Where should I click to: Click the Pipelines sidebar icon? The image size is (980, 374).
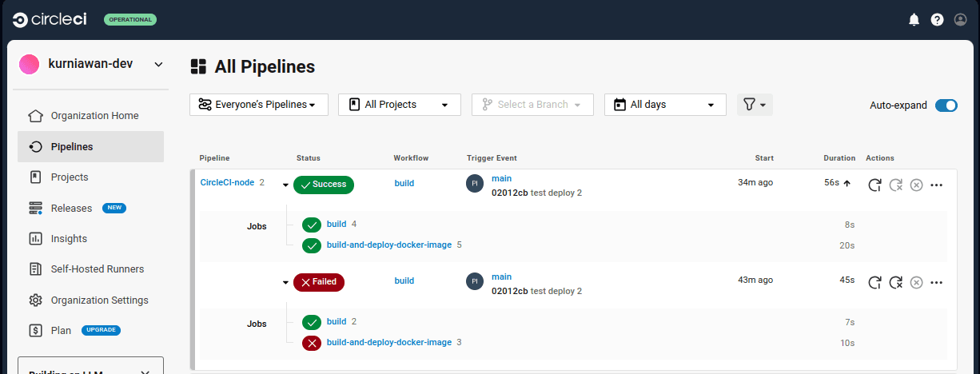35,147
